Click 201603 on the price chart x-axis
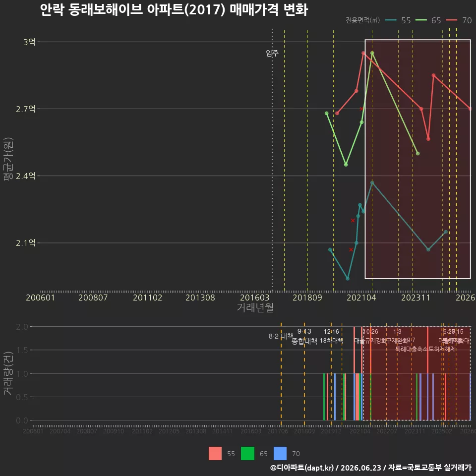The height and width of the screenshot is (476, 476). pyautogui.click(x=255, y=297)
